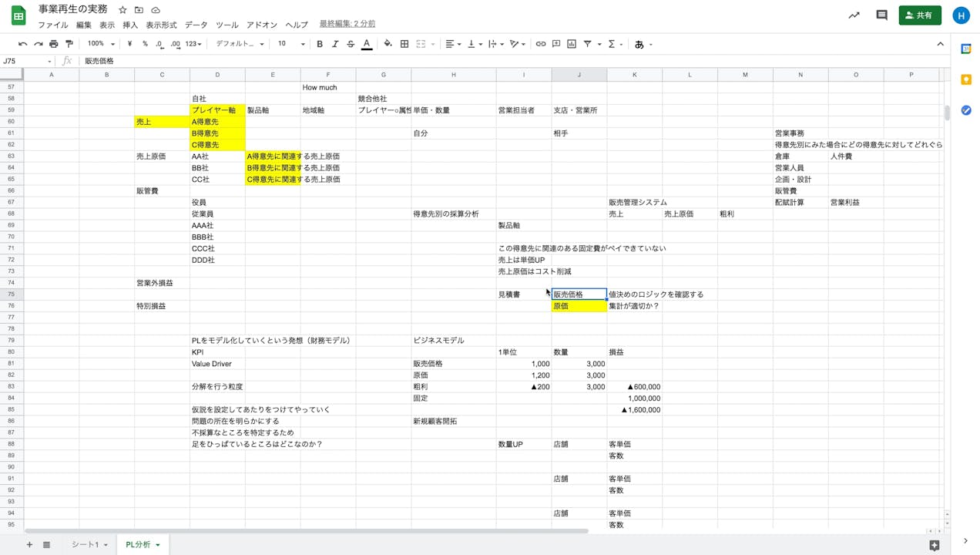980x555 pixels.
Task: Insert a comment using the toolbar icon
Action: coord(555,44)
